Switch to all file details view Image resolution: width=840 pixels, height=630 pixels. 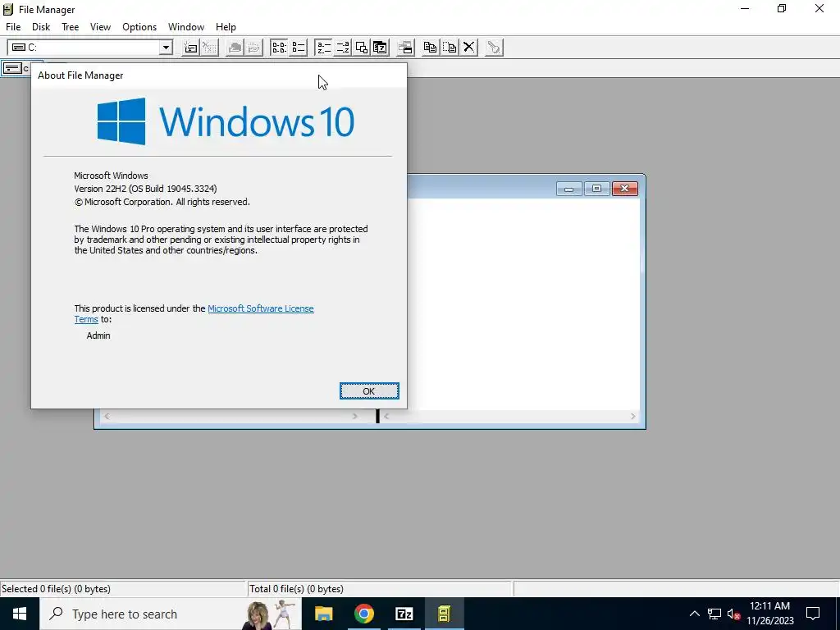point(298,47)
